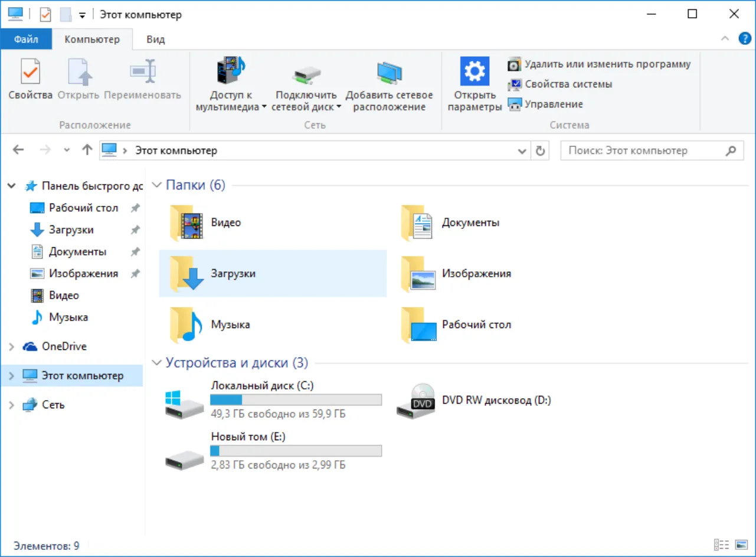This screenshot has height=557, width=756.
Task: Select the Документы folder icon in Папки
Action: pos(418,222)
